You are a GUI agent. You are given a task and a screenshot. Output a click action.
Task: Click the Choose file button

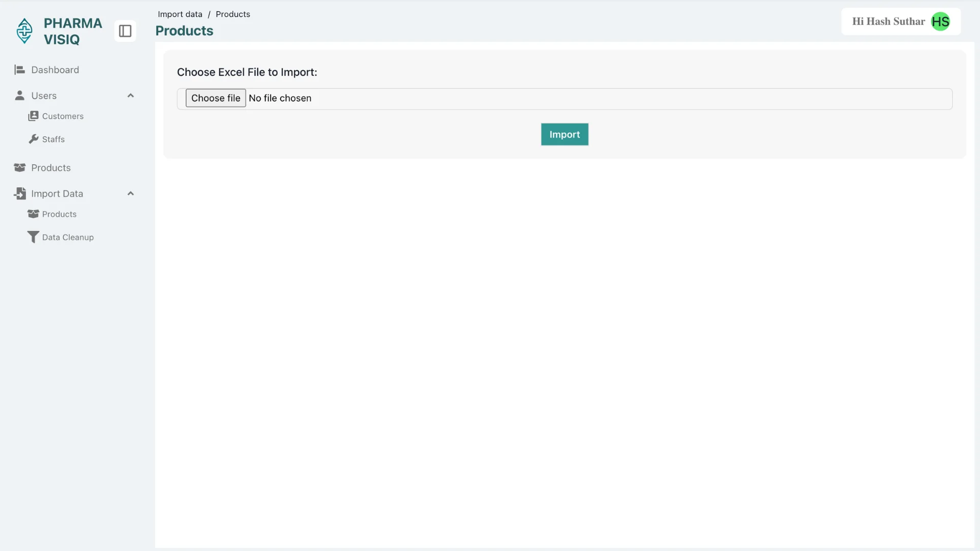coord(215,98)
